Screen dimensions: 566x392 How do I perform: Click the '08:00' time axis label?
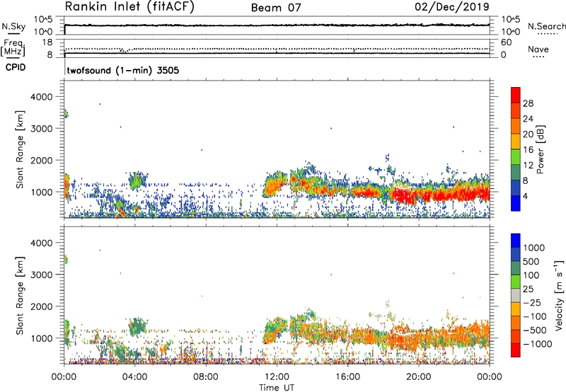(206, 377)
